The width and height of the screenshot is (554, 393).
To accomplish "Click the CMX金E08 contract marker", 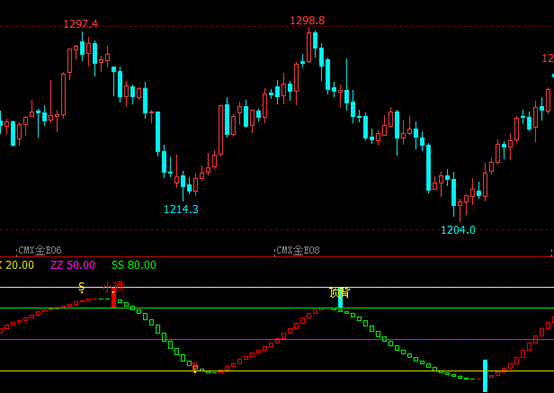I will pyautogui.click(x=298, y=251).
